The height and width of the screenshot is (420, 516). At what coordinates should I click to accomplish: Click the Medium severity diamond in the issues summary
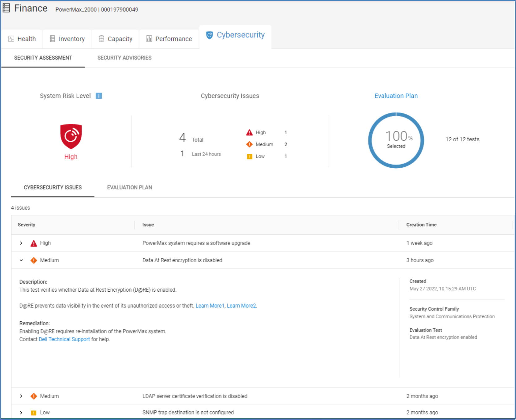point(249,144)
